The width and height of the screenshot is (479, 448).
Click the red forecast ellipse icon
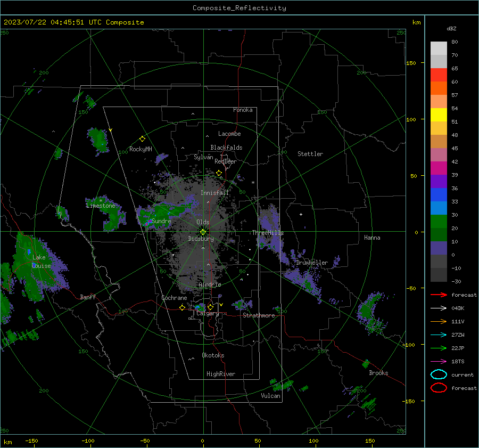click(439, 388)
